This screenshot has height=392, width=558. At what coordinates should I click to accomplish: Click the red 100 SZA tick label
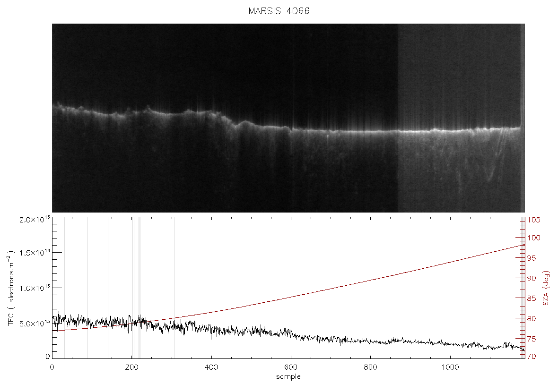534,238
